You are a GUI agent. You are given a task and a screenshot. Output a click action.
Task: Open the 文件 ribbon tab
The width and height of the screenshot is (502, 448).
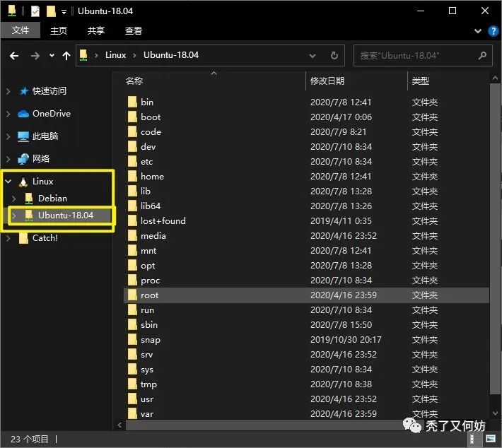click(x=21, y=30)
